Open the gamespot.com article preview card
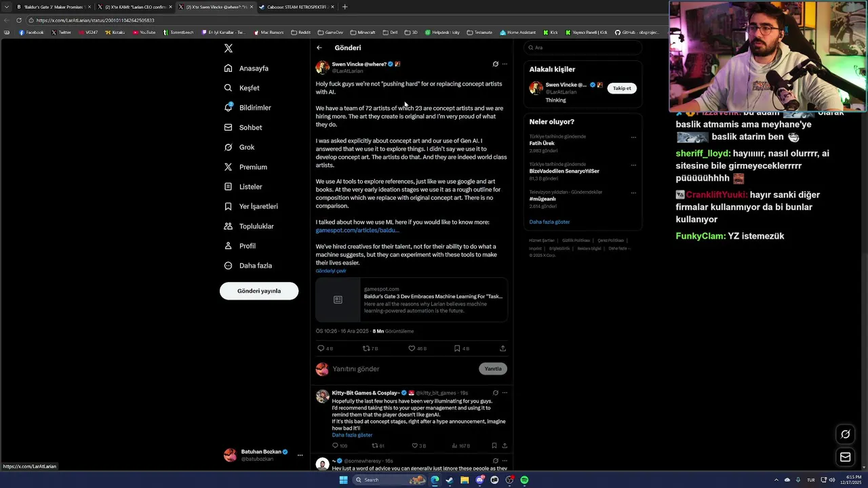Image resolution: width=868 pixels, height=488 pixels. point(412,300)
